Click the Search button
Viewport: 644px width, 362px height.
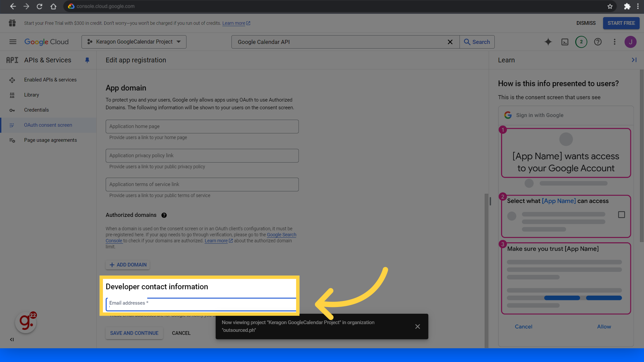pos(477,42)
